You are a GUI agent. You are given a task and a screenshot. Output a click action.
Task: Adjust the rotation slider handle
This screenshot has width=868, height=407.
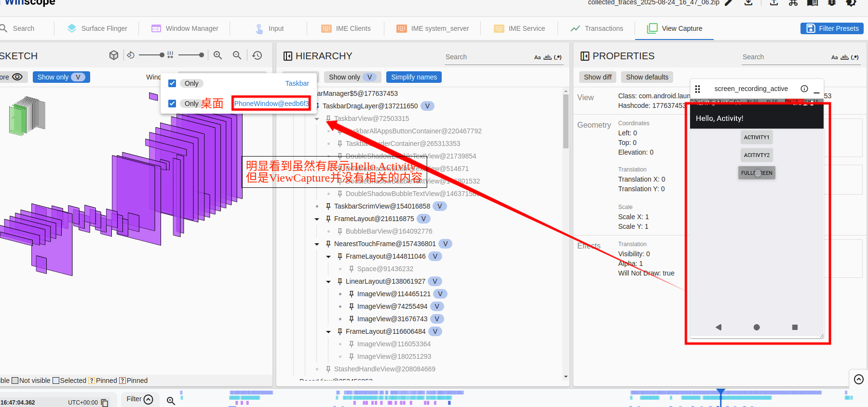coord(162,55)
